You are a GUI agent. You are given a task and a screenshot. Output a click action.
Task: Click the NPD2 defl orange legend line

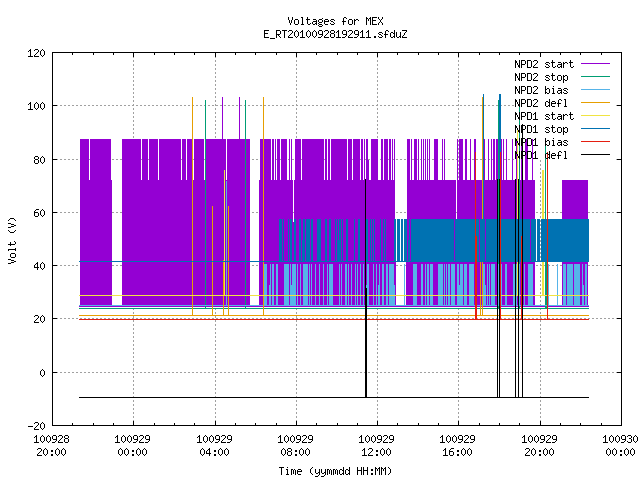pyautogui.click(x=595, y=103)
